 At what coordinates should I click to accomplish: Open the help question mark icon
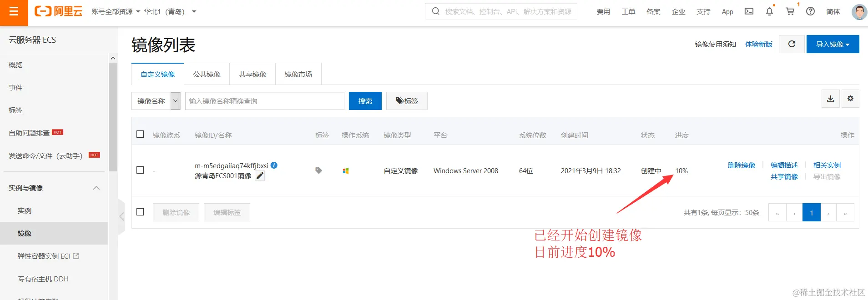pyautogui.click(x=810, y=11)
